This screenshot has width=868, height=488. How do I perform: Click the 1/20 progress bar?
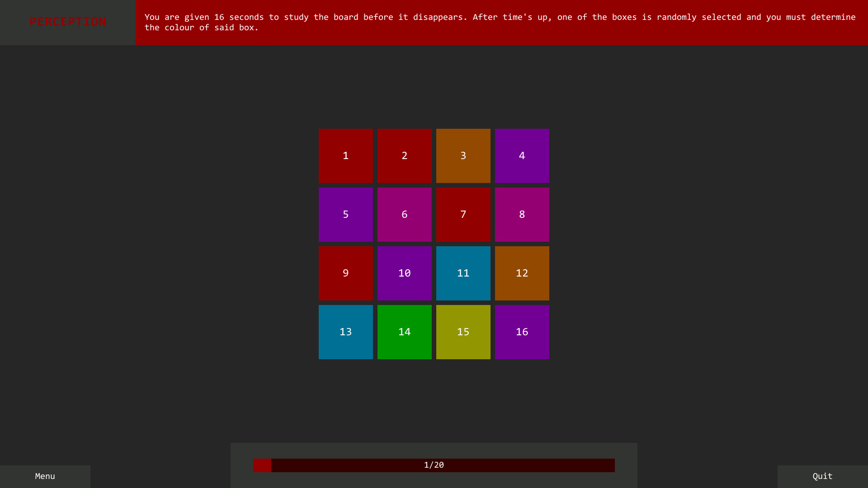point(434,465)
